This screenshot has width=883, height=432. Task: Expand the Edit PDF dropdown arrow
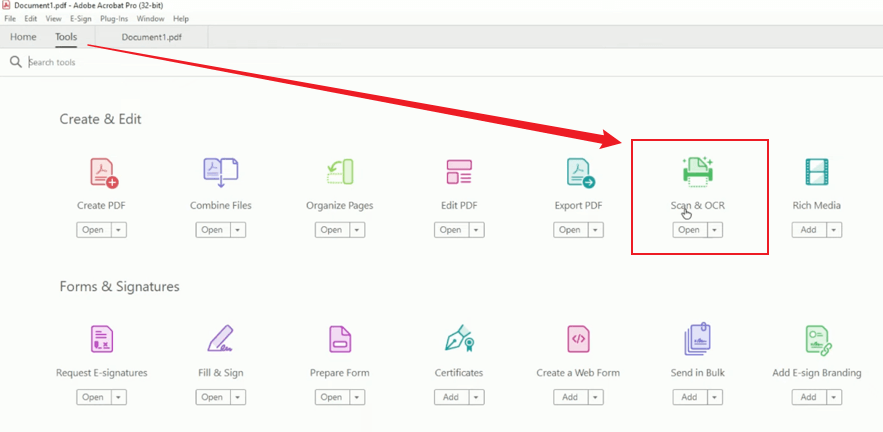pyautogui.click(x=476, y=230)
